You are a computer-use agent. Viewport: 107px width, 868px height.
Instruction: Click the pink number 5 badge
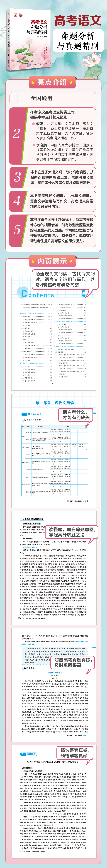(17, 230)
